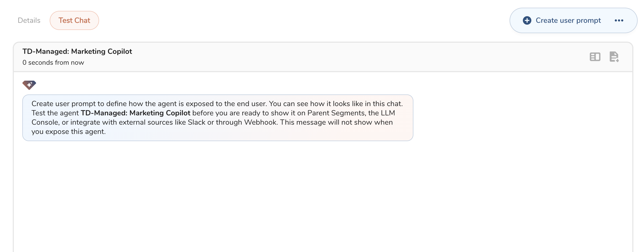
Task: Click the timestamp reading 0 seconds from now
Action: [53, 63]
